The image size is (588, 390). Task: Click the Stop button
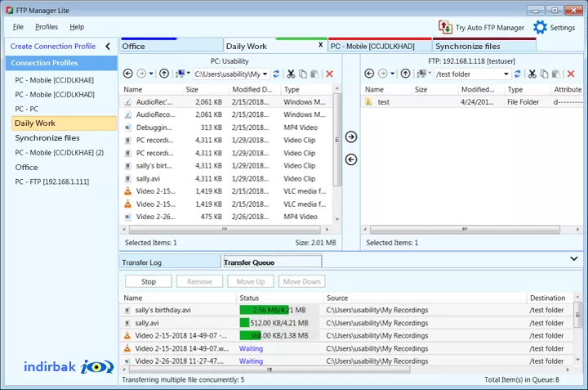click(x=149, y=281)
